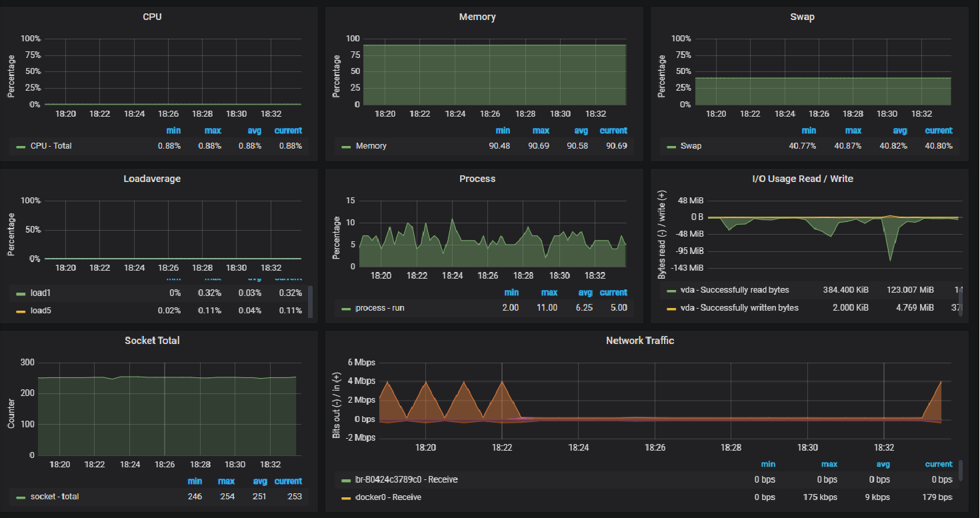Open the Network Traffic panel title menu
Viewport: 980px width, 518px height.
tap(640, 340)
